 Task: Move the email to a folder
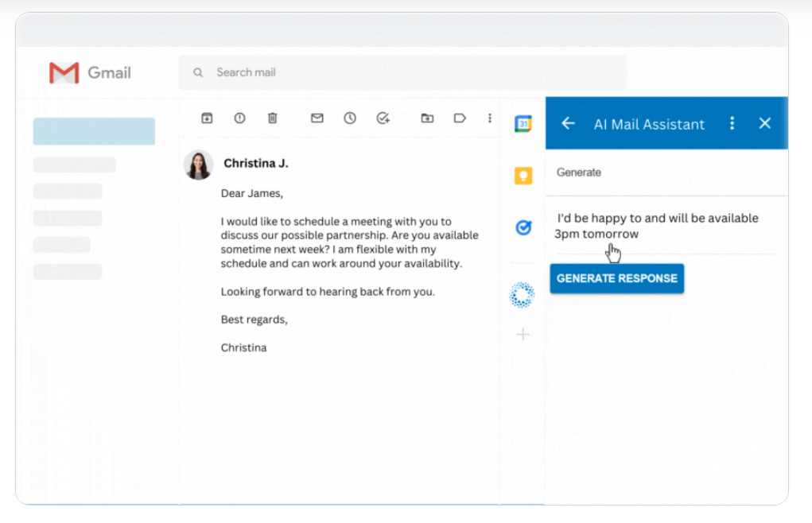(x=427, y=118)
